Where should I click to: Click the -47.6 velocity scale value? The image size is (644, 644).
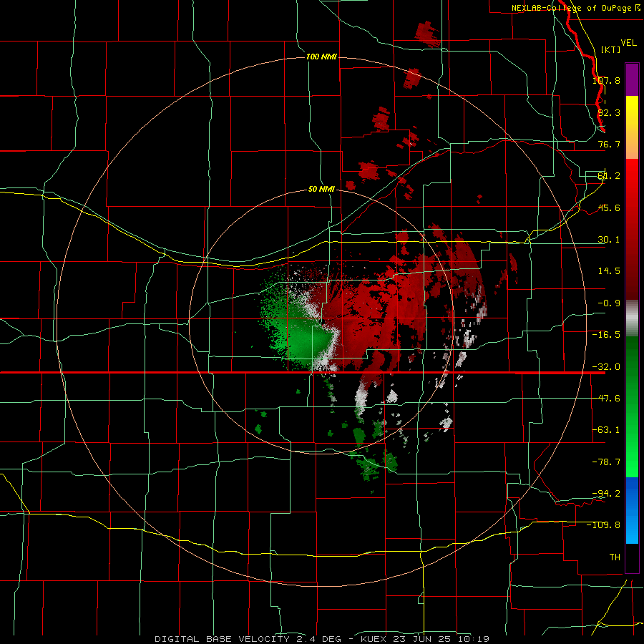click(606, 399)
